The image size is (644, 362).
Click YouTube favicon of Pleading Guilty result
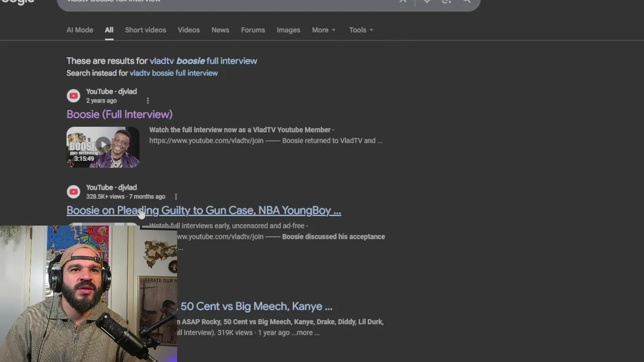[73, 192]
